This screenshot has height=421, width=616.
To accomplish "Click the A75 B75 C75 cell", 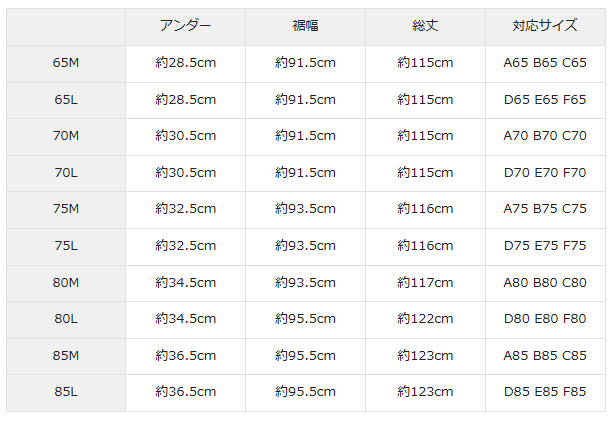I will point(545,209).
